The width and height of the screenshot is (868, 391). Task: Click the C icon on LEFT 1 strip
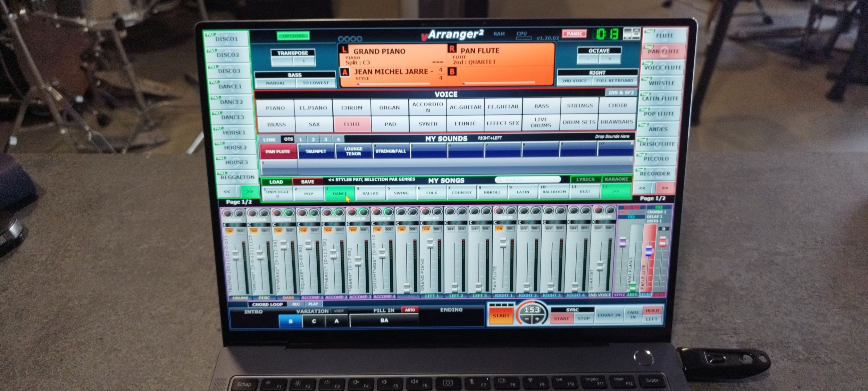pyautogui.click(x=422, y=223)
